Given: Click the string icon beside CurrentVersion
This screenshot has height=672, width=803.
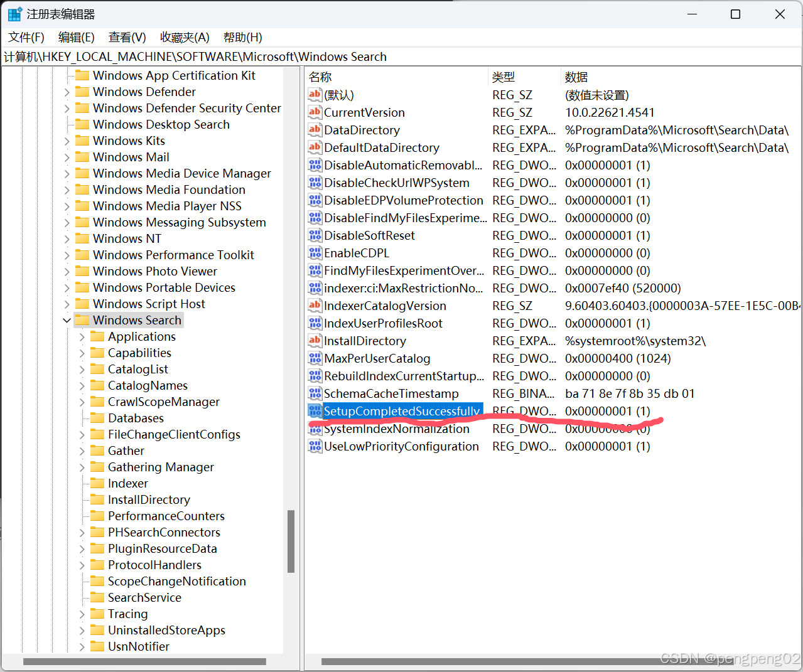Looking at the screenshot, I should click(315, 112).
